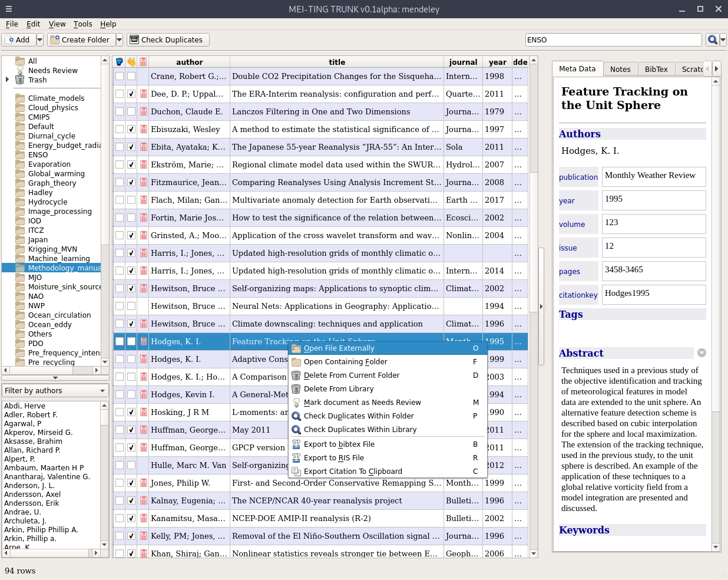Screen dimensions: 728x580
Task: Open the dropdown arrow next to Add
Action: 40,39
